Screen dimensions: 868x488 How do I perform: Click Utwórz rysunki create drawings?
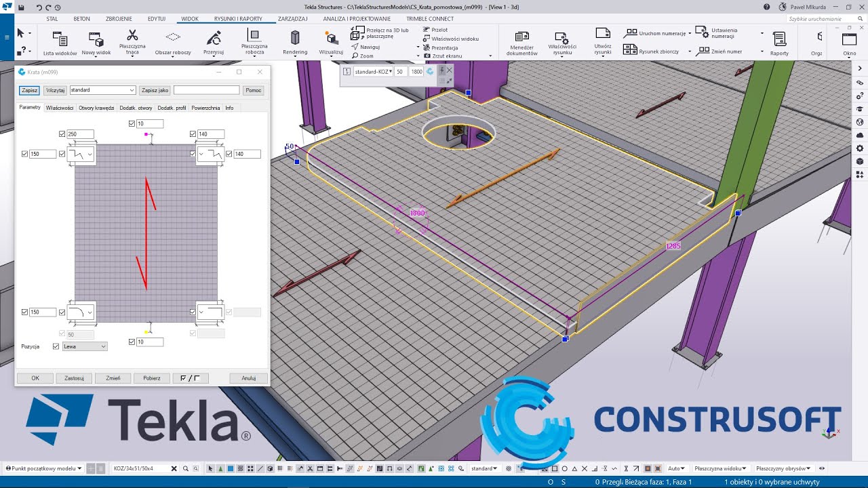pyautogui.click(x=602, y=41)
